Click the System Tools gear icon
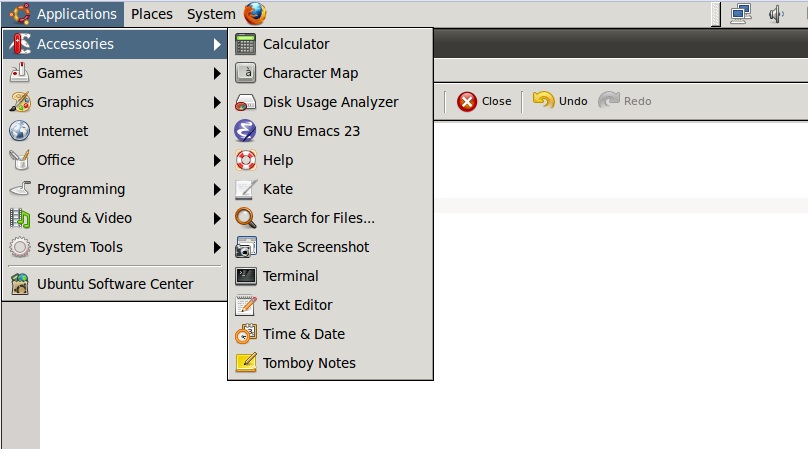This screenshot has height=449, width=808. [x=20, y=247]
